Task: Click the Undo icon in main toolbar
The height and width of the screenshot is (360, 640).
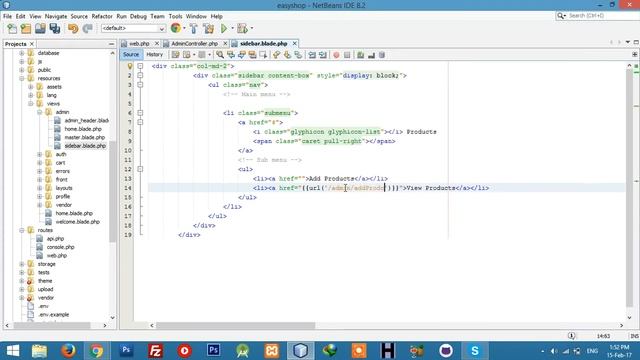Action: 73,28
